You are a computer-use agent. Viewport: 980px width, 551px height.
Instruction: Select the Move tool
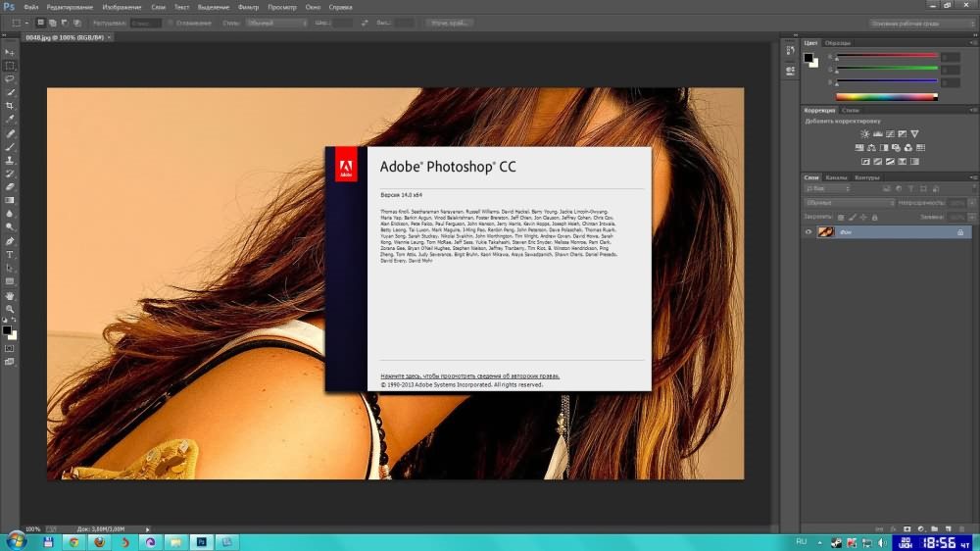pyautogui.click(x=11, y=51)
